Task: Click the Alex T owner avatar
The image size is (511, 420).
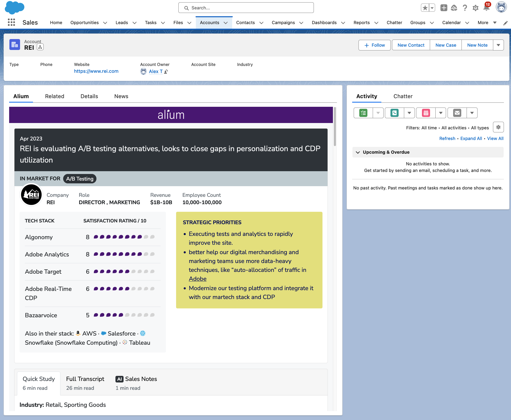Action: pos(143,72)
